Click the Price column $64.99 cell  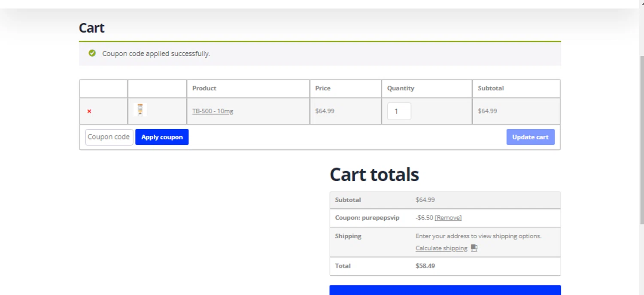[x=346, y=111]
